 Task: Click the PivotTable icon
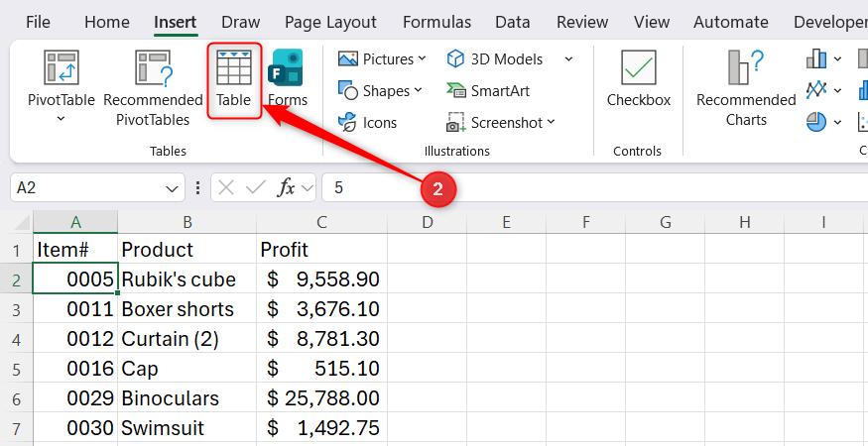coord(62,67)
